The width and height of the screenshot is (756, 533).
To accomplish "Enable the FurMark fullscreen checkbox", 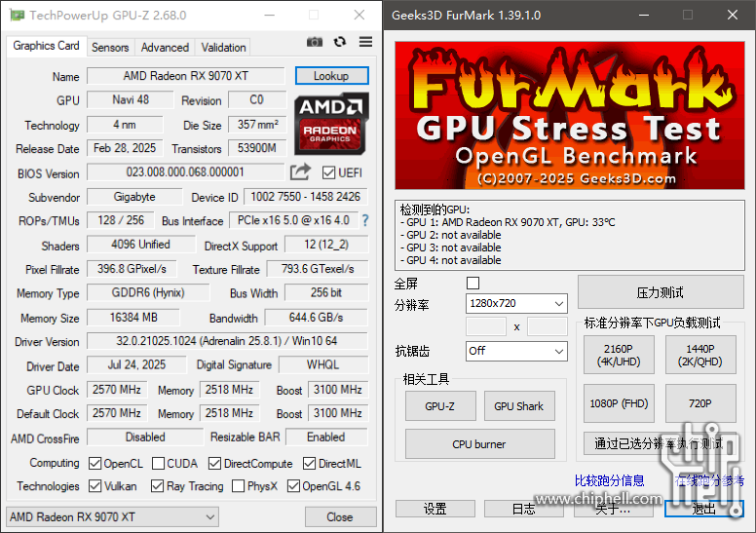I will [472, 284].
